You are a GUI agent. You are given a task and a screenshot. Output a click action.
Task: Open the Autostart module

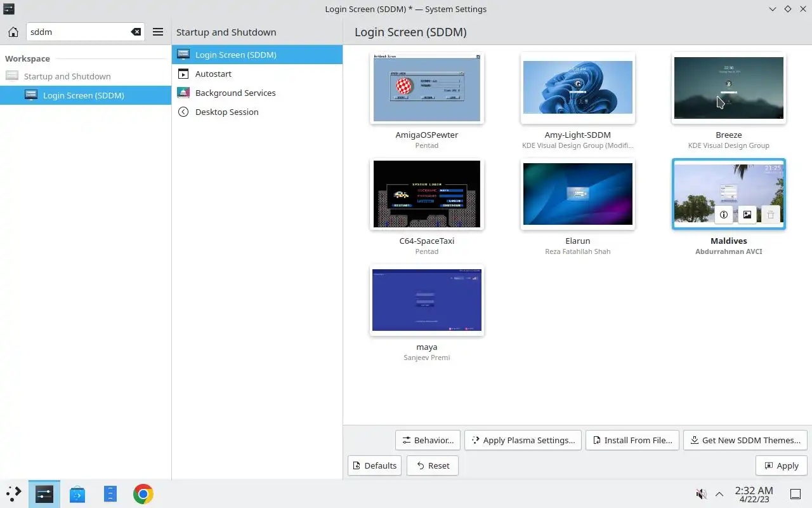click(x=257, y=74)
